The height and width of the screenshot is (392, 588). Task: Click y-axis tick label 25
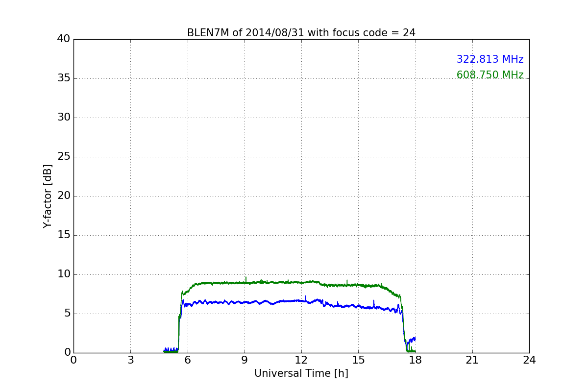(64, 157)
